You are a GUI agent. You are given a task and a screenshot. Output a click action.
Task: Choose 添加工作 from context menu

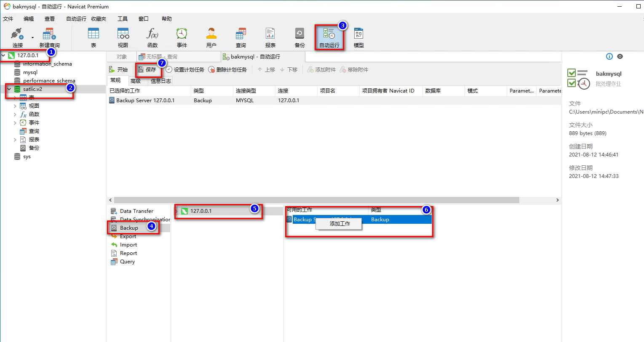click(339, 224)
